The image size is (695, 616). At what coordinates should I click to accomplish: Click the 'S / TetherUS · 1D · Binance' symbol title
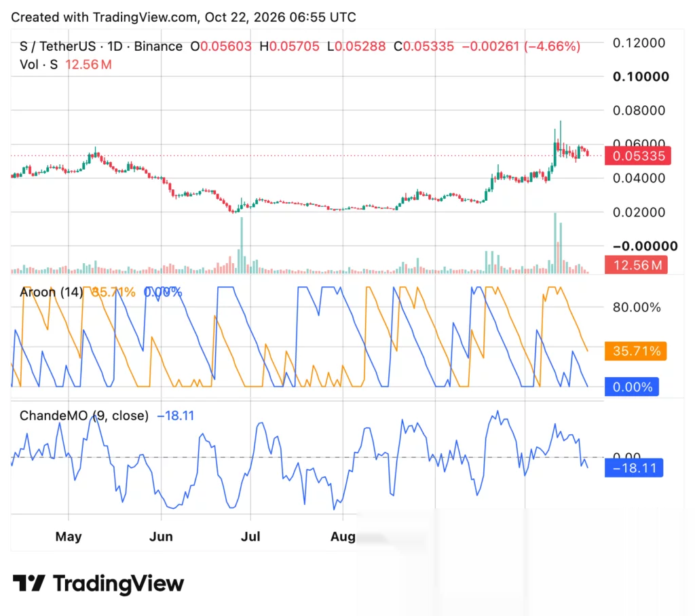tap(101, 47)
